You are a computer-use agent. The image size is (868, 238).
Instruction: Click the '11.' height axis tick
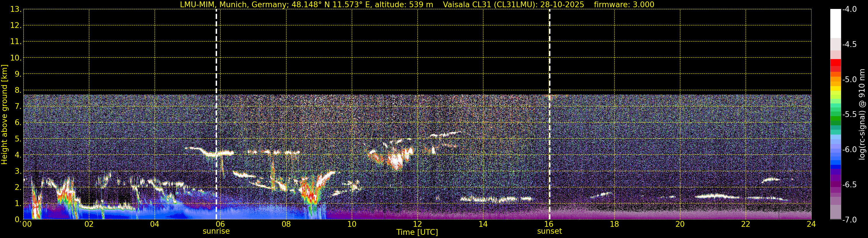tap(16, 42)
